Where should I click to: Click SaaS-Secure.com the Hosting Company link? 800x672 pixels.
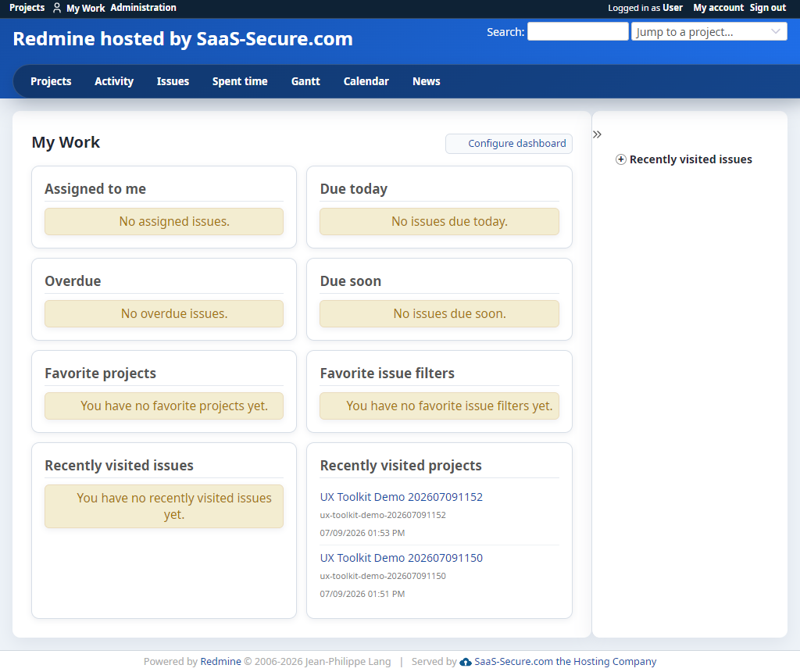pos(566,662)
